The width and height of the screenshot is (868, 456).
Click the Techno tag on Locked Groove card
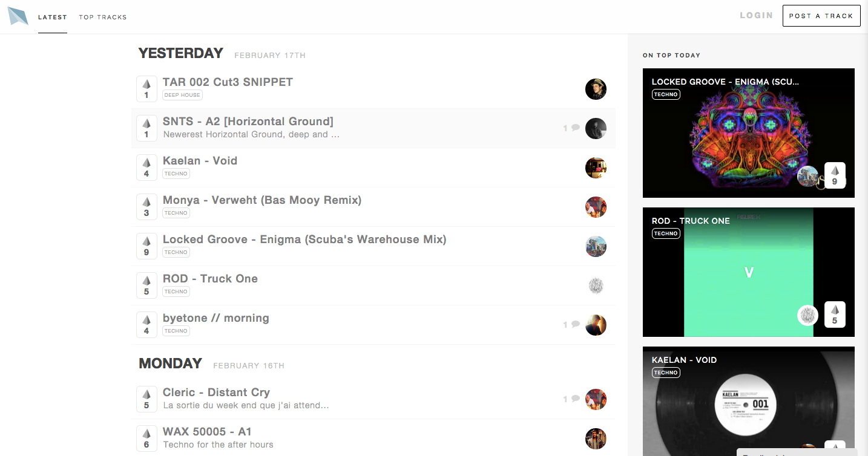coord(666,94)
